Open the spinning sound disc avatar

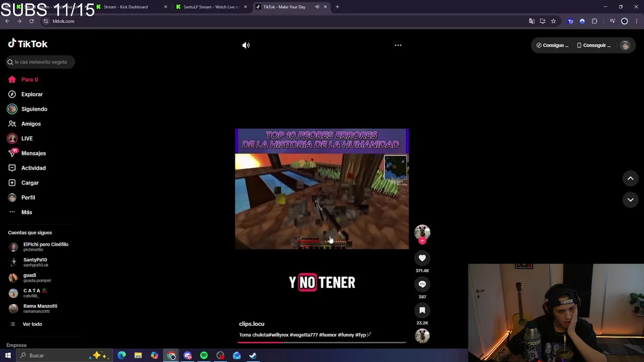pyautogui.click(x=422, y=336)
